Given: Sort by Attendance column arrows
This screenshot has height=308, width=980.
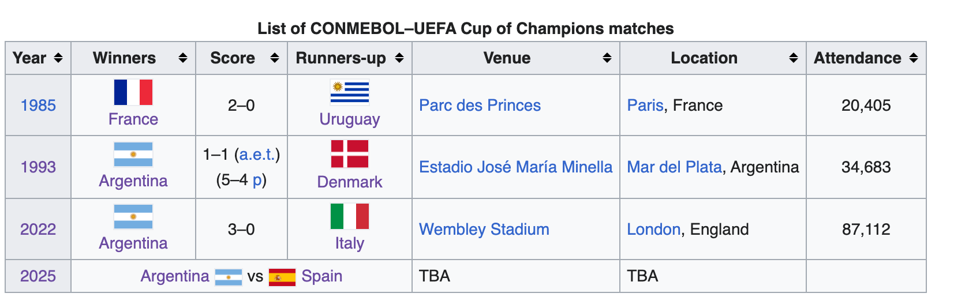Looking at the screenshot, I should [914, 58].
